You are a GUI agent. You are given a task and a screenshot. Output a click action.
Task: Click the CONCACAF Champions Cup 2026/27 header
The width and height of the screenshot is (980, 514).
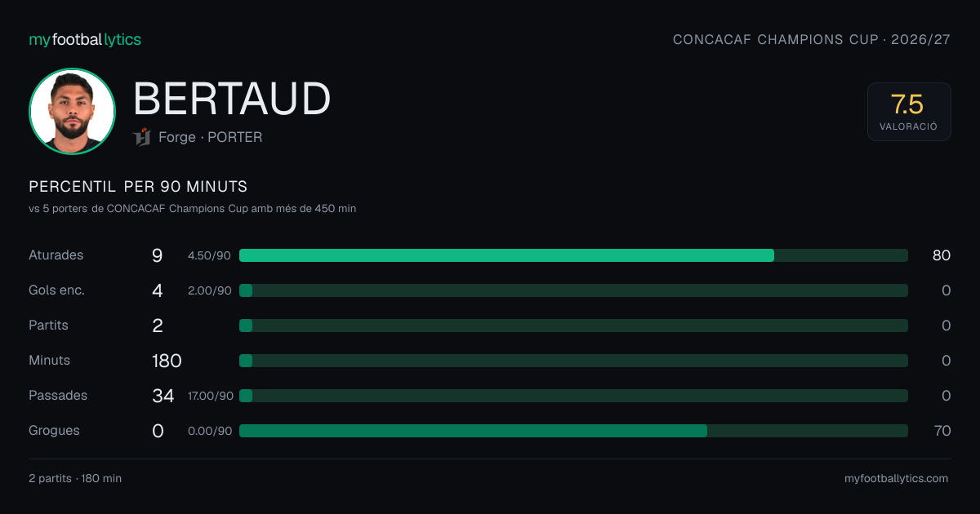812,39
